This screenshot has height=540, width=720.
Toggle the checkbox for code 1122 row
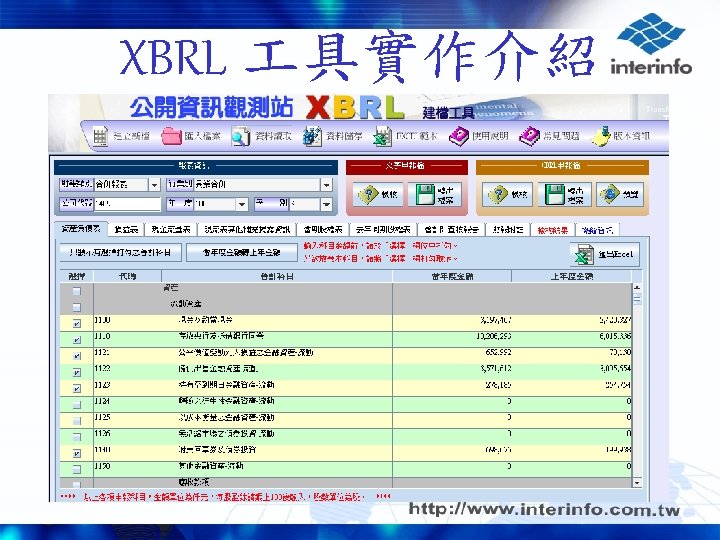tap(77, 372)
